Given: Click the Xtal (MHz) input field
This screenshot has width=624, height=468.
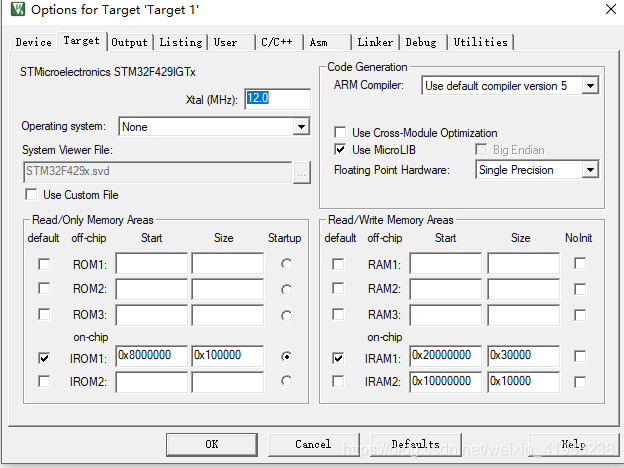Looking at the screenshot, I should click(x=277, y=99).
